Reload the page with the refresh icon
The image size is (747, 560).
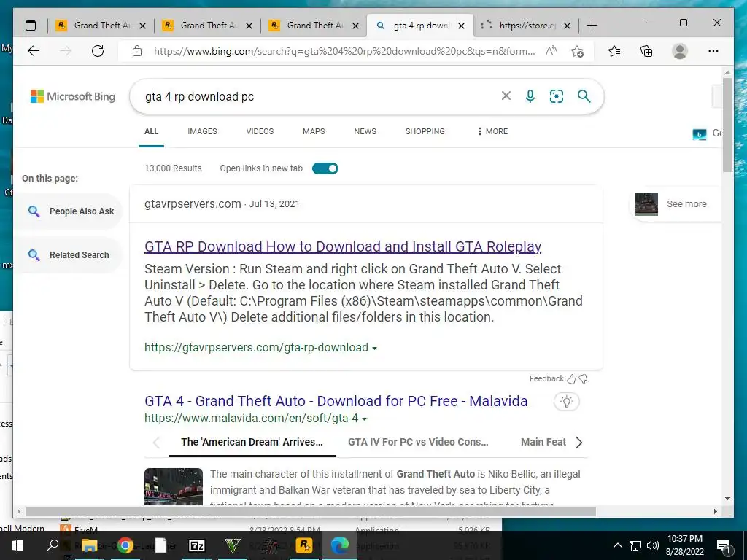[98, 51]
